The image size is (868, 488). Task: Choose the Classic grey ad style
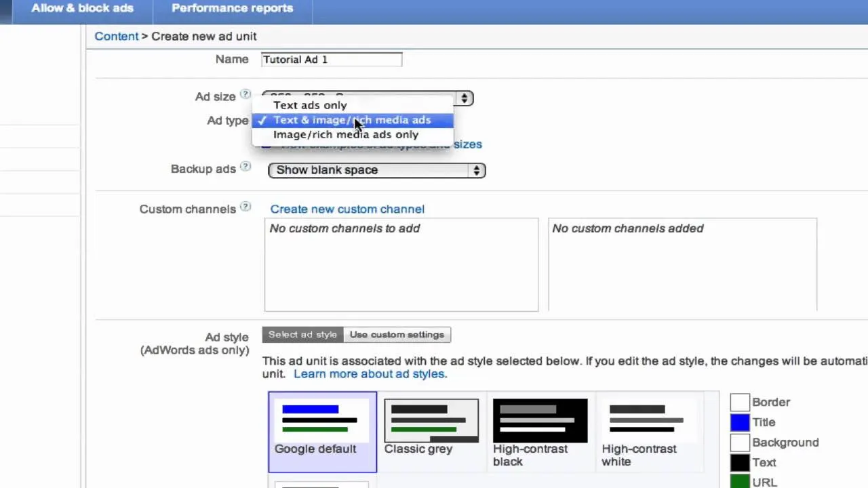tap(431, 427)
